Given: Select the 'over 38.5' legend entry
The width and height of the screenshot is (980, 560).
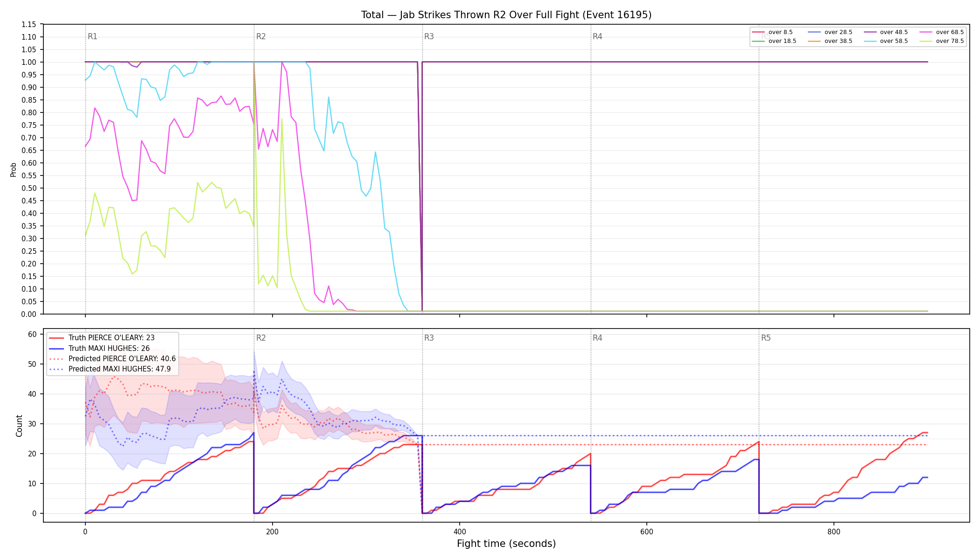Looking at the screenshot, I should pyautogui.click(x=830, y=41).
